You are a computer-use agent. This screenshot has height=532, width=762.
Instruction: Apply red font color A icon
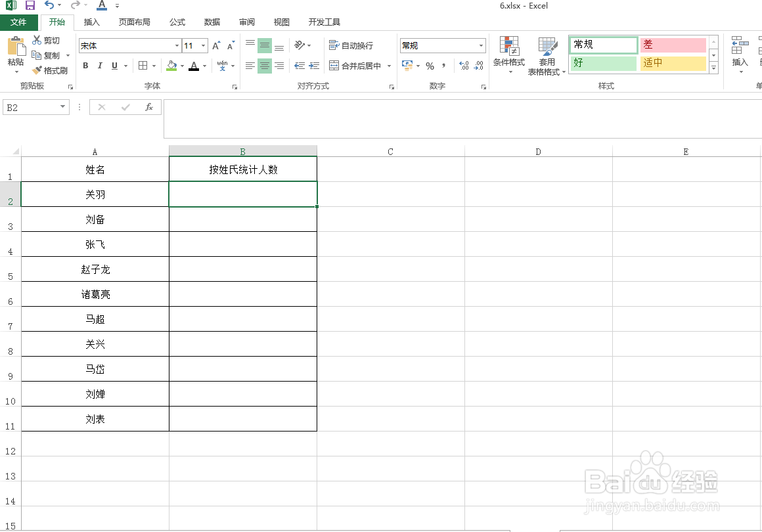point(194,66)
